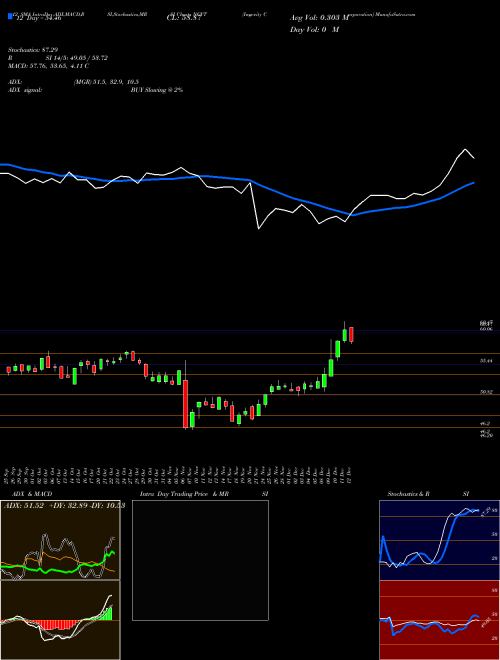Click the 'BUY Slowing @ 2%' signal text

[157, 90]
